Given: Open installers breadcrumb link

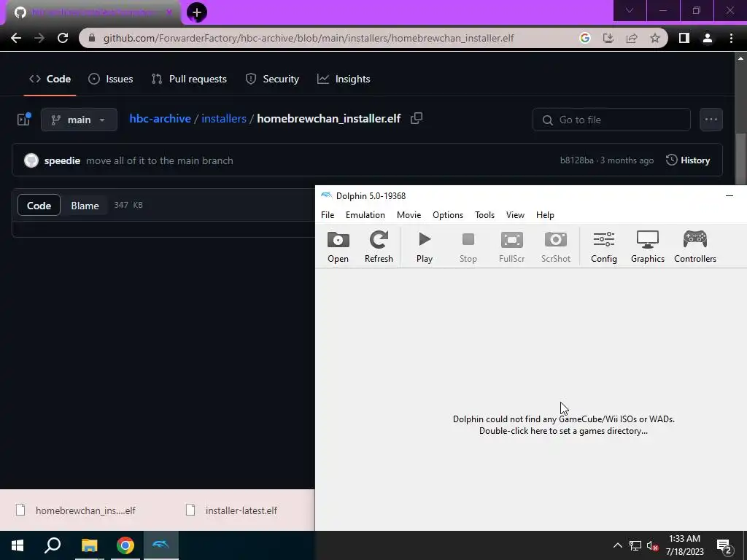Looking at the screenshot, I should click(224, 119).
